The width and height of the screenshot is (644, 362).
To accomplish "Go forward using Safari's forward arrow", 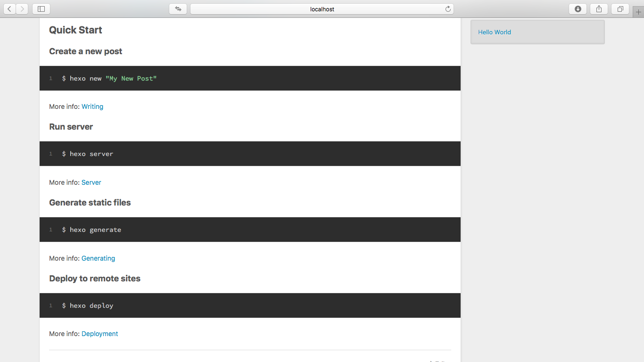I will pos(22,9).
